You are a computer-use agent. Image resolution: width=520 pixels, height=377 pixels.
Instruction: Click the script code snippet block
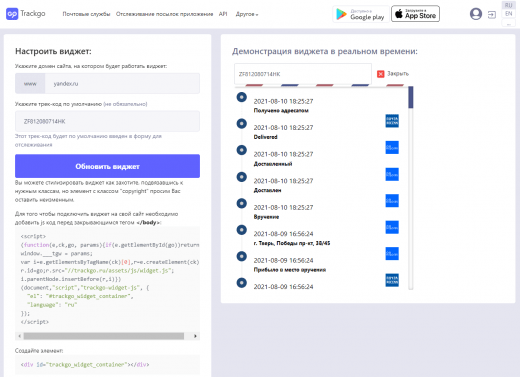point(107,279)
